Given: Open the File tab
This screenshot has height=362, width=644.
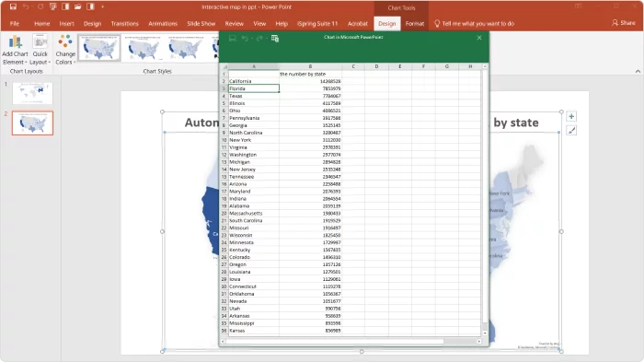Looking at the screenshot, I should [15, 23].
